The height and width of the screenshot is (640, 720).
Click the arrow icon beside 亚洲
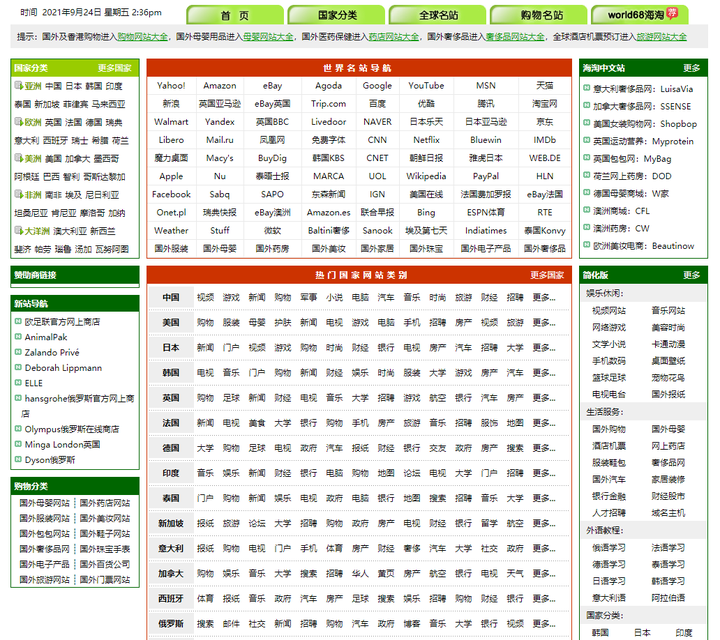[x=18, y=85]
